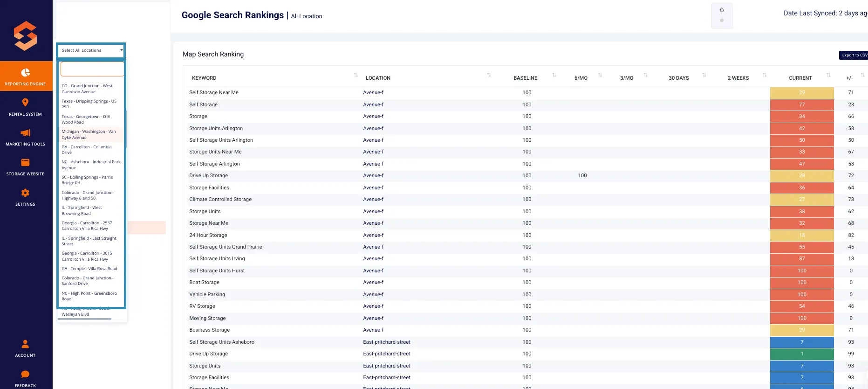The image size is (868, 389).
Task: Expand the Select All Locations dropdown
Action: [91, 50]
